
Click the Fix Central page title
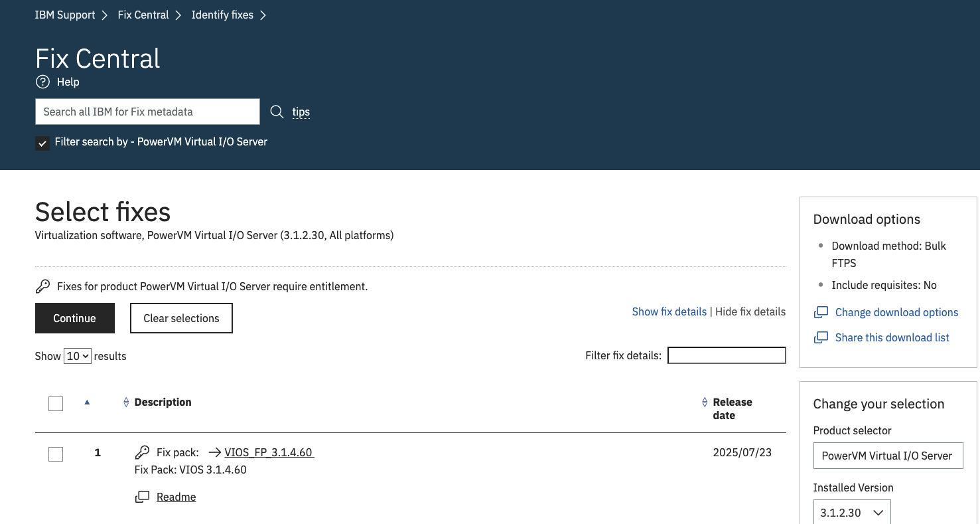pos(98,58)
